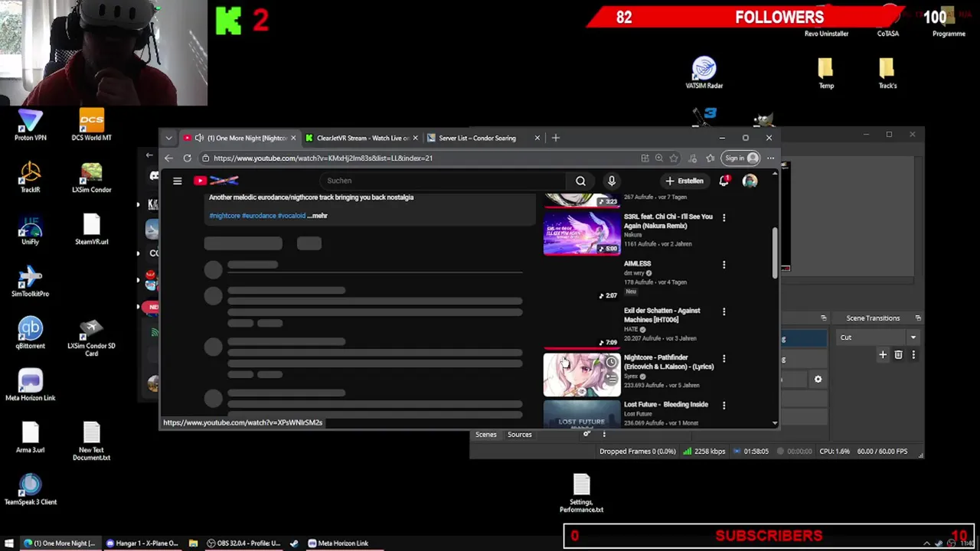Open browser settings three-dot menu

pyautogui.click(x=770, y=158)
